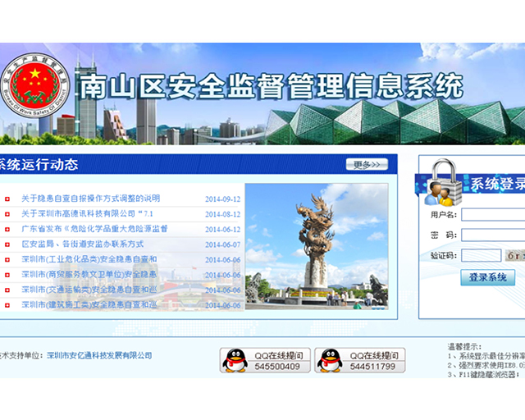The image size is (525, 420).
Task: Refresh the captcha image next to 验证码
Action: (x=516, y=256)
